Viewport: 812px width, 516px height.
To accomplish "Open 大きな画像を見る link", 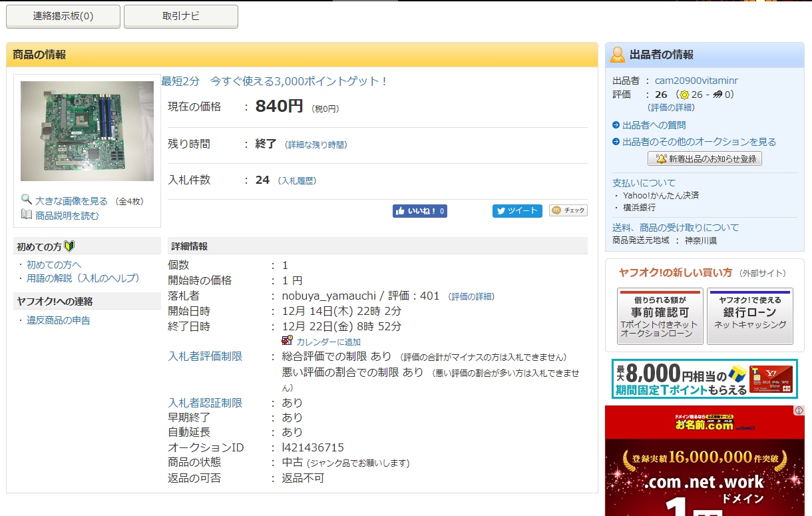I will [x=71, y=200].
